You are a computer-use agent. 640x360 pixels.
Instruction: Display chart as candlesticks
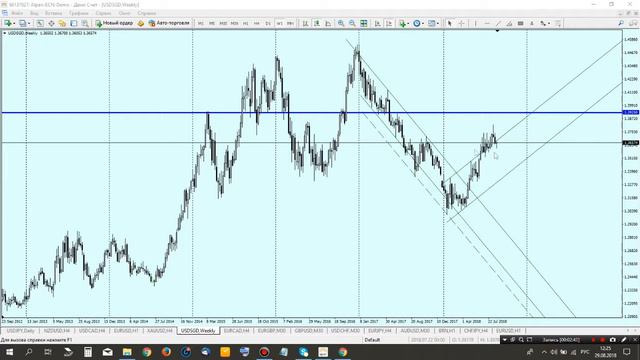317,23
